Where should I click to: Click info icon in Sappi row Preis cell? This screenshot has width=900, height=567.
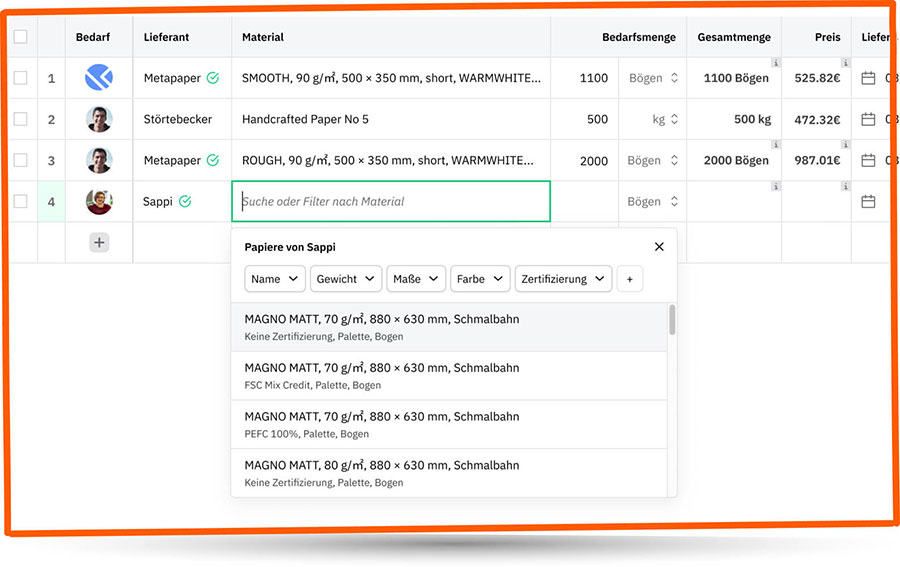(x=845, y=186)
